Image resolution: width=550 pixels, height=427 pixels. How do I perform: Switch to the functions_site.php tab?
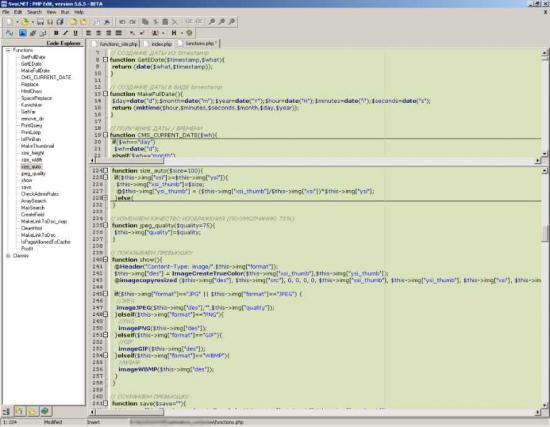tap(115, 44)
